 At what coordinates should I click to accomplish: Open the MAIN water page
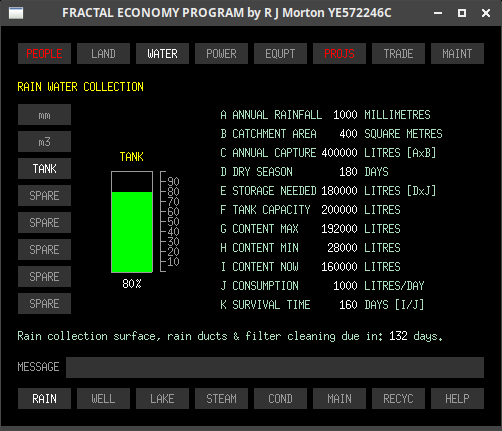(x=339, y=399)
